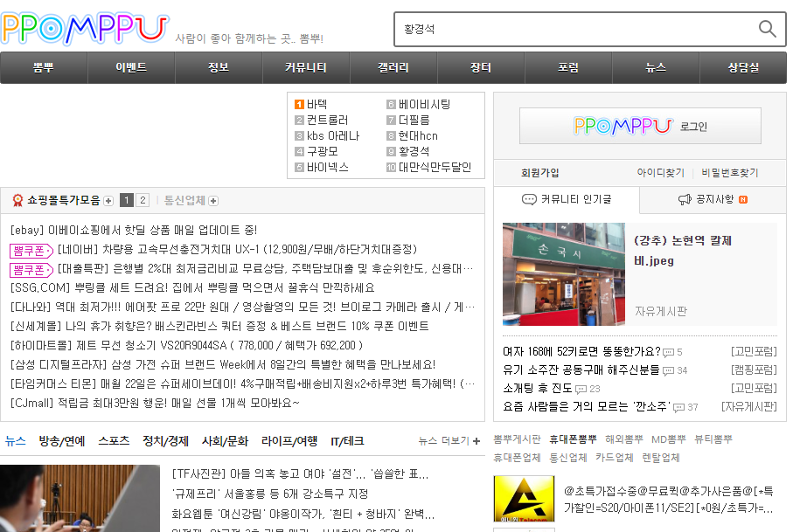
Task: Click the 비밀번호찾기 link
Action: [730, 173]
